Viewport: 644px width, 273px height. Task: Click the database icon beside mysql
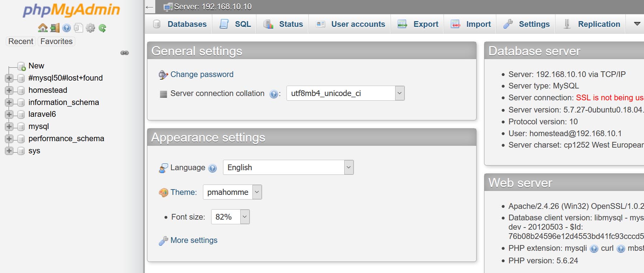point(21,126)
